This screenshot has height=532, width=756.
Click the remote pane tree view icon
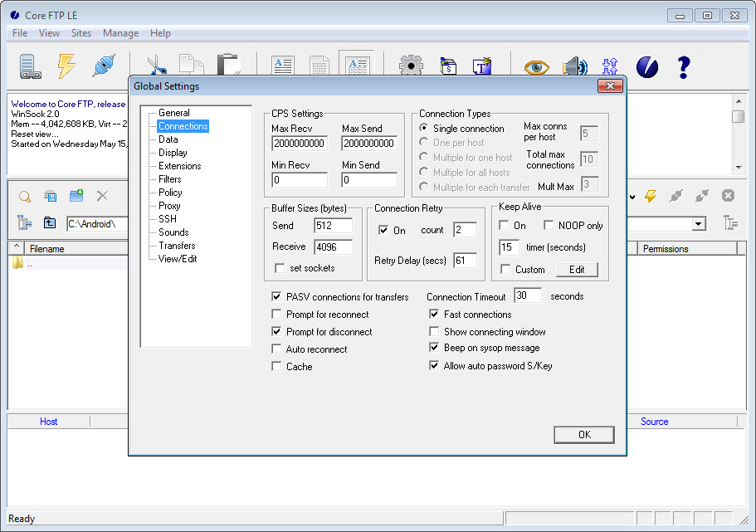731,222
